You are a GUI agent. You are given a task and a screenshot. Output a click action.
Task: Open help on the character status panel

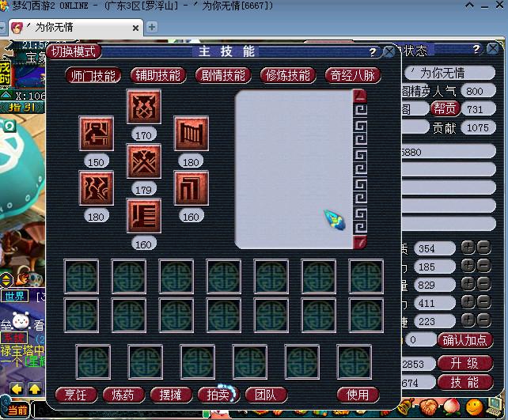[476, 49]
